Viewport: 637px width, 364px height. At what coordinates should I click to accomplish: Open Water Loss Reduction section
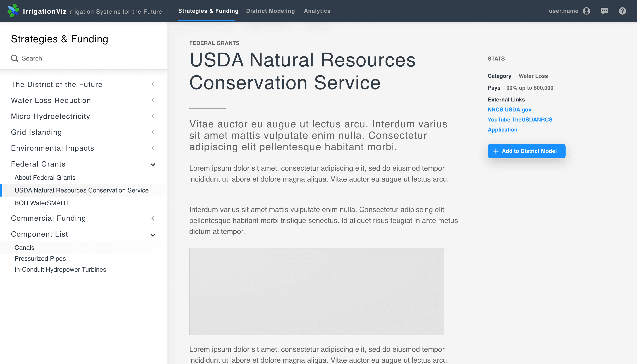(x=51, y=100)
